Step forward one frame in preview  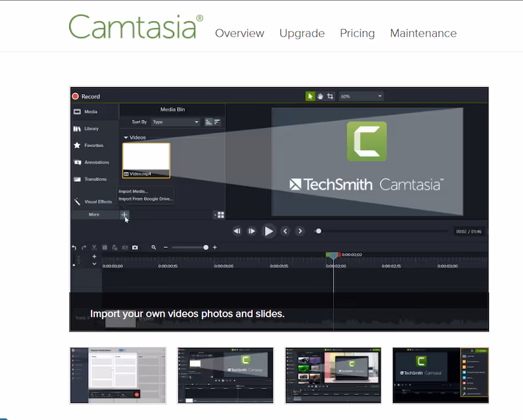tap(252, 231)
